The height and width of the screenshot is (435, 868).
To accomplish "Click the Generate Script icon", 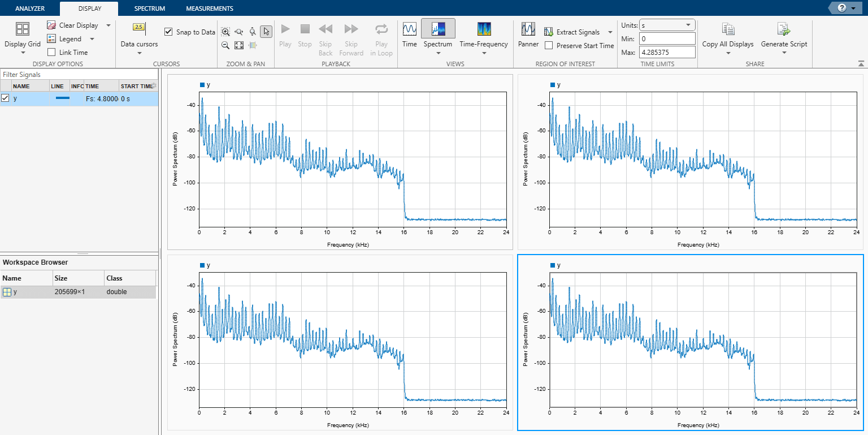I will (784, 29).
